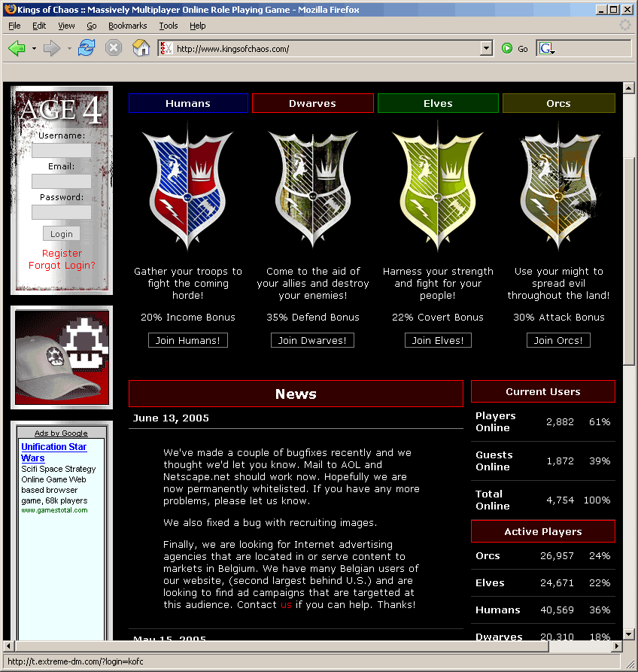Image resolution: width=638 pixels, height=672 pixels.
Task: Expand the Forward button history arrow
Action: coord(69,49)
